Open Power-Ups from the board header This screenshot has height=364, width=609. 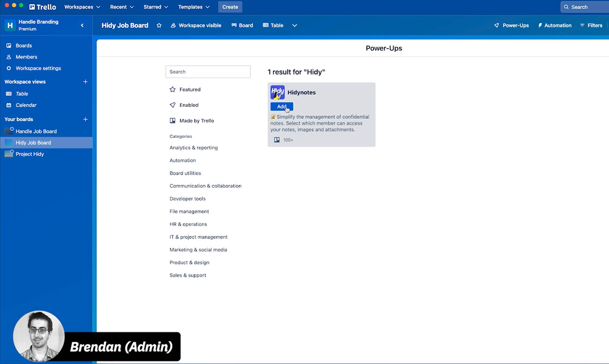[x=511, y=25]
